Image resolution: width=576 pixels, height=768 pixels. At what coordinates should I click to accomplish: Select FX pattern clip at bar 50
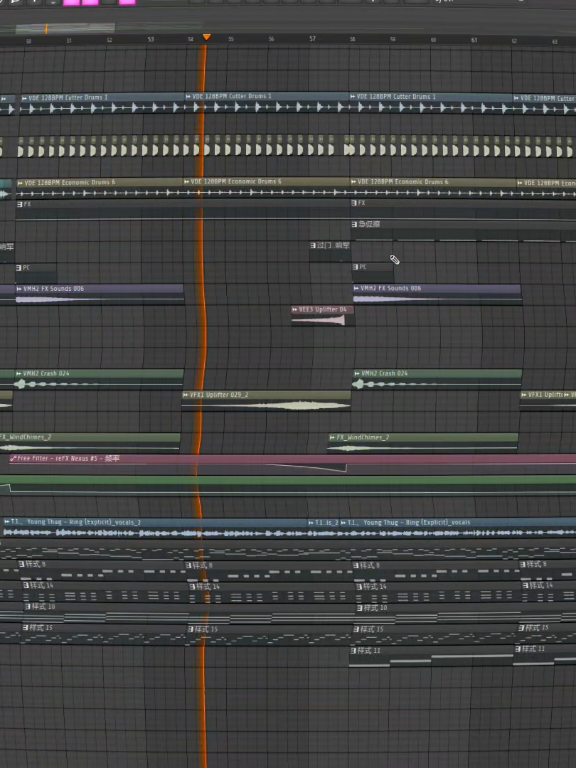click(183, 210)
